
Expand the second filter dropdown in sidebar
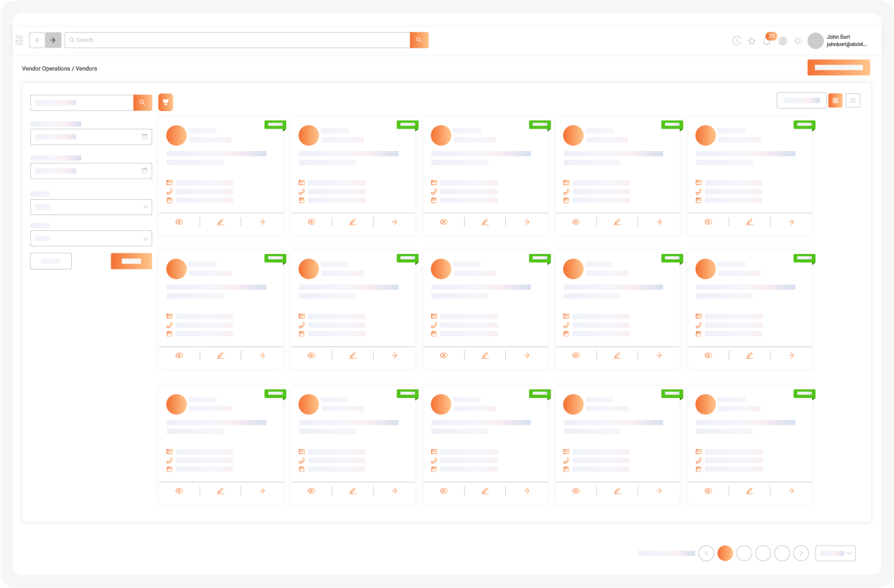pyautogui.click(x=91, y=238)
